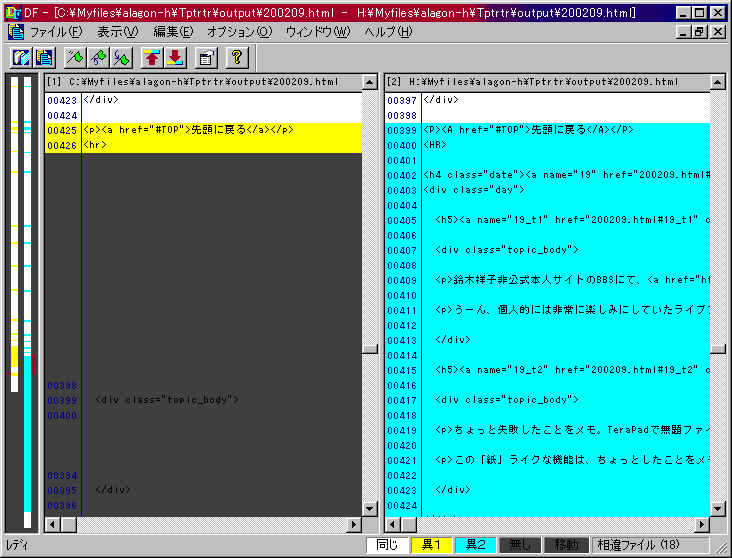This screenshot has height=558, width=732.
Task: Click the DF application icon in title bar
Action: point(13,13)
